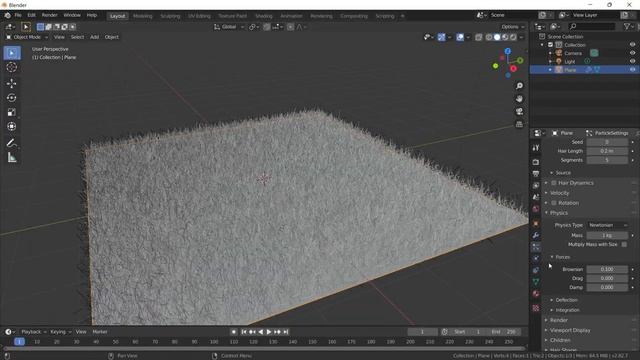Open the Window menu
This screenshot has width=640, height=360.
[72, 15]
